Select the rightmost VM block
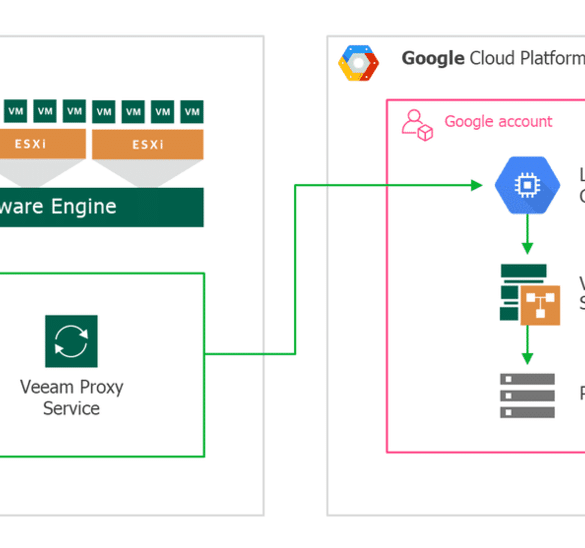This screenshot has height=548, width=585. [192, 112]
